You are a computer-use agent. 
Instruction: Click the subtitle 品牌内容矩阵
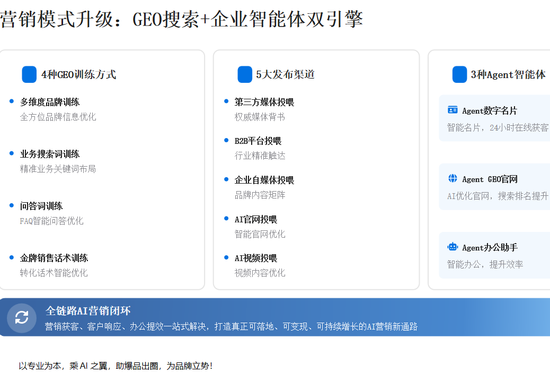[x=260, y=195]
